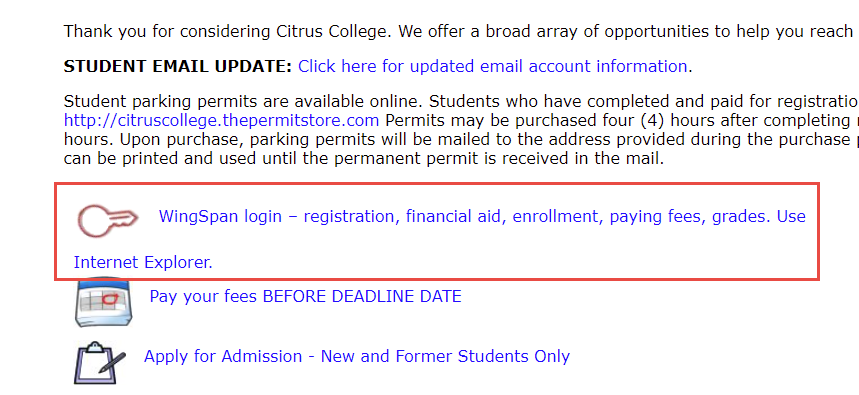This screenshot has height=395, width=859.
Task: Open WingSpan login registration link
Action: tap(482, 217)
